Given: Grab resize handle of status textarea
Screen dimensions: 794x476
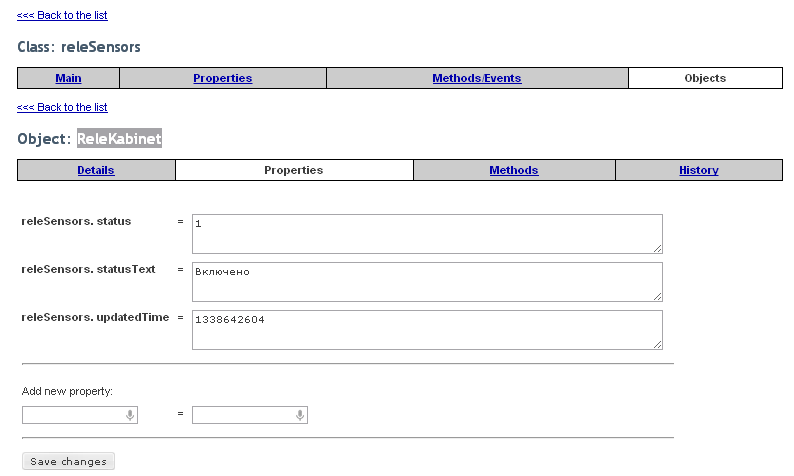Looking at the screenshot, I should pos(657,248).
